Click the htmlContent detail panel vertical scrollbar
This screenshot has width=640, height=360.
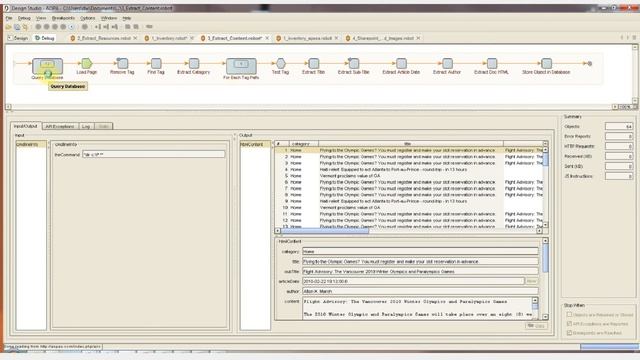tap(546, 279)
